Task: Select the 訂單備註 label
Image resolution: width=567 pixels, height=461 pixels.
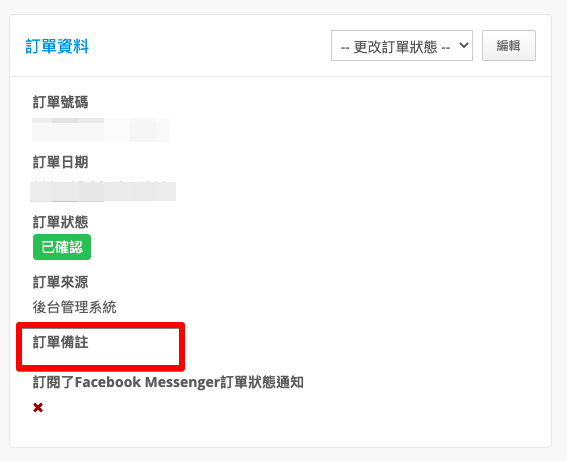Action: click(60, 342)
